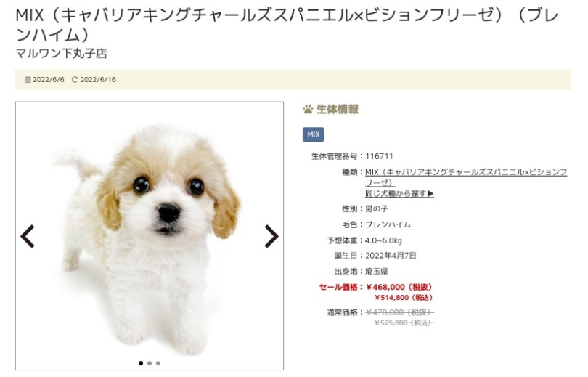
Task: Click the birthday 2022年4月7日 value
Action: coord(391,256)
